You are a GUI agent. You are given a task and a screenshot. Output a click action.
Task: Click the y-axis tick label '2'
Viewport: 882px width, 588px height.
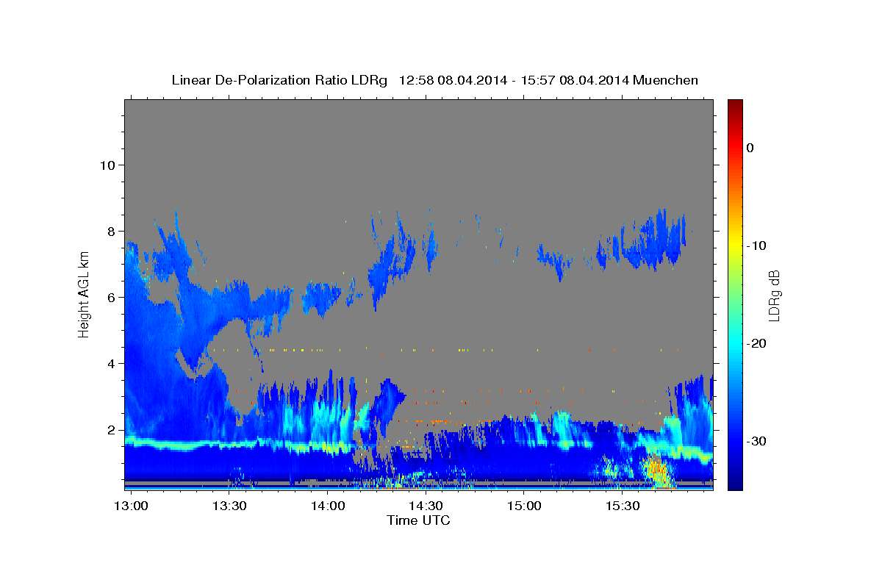(111, 429)
